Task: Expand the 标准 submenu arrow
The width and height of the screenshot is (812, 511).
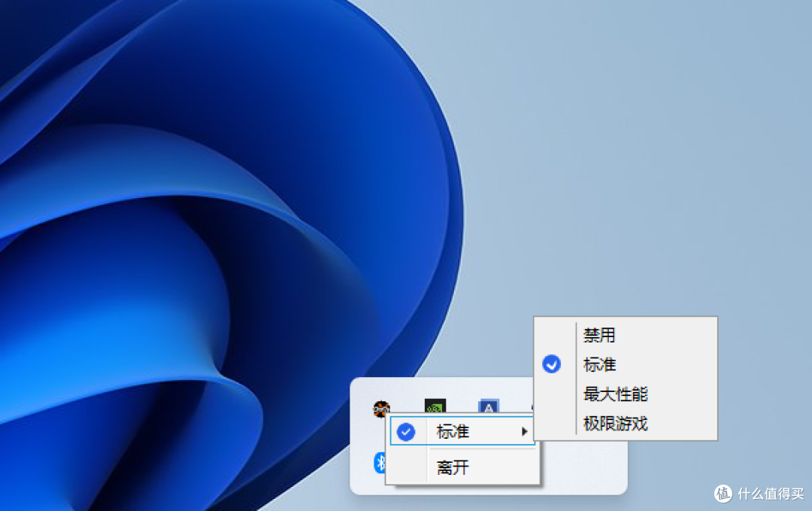Action: (x=525, y=431)
